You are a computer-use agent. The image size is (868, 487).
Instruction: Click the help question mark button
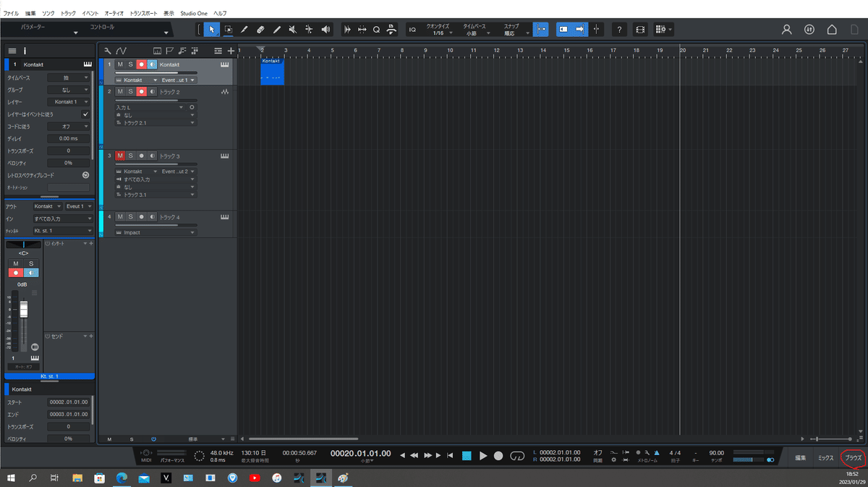coord(620,29)
